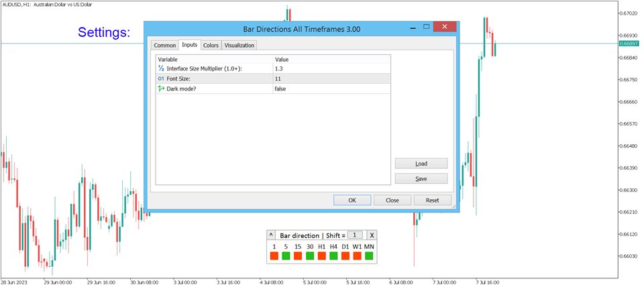Click the Font Size integer type icon
Screen dimensions: 644x287
coord(161,78)
